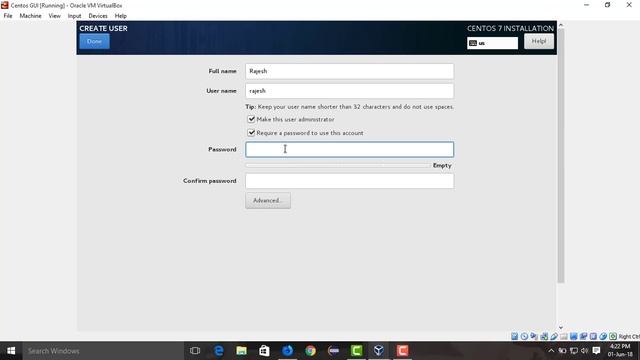Click into the Full name field

click(x=349, y=71)
